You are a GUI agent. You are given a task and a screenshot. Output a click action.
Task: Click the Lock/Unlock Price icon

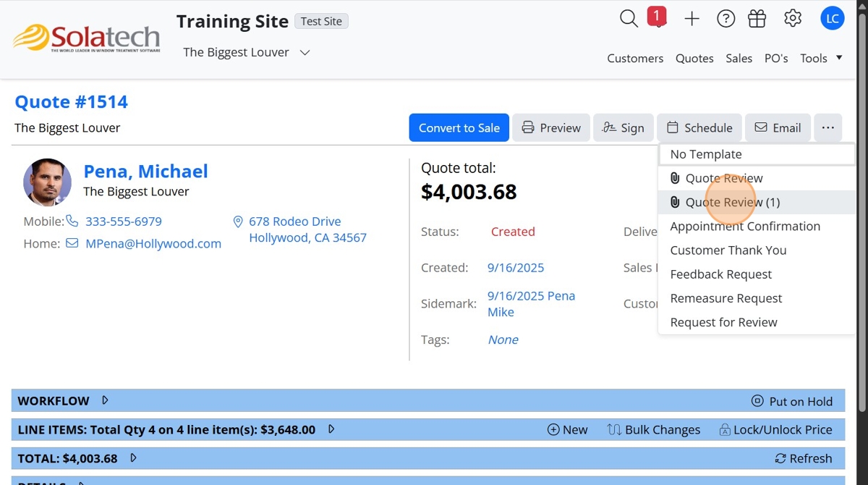point(725,429)
